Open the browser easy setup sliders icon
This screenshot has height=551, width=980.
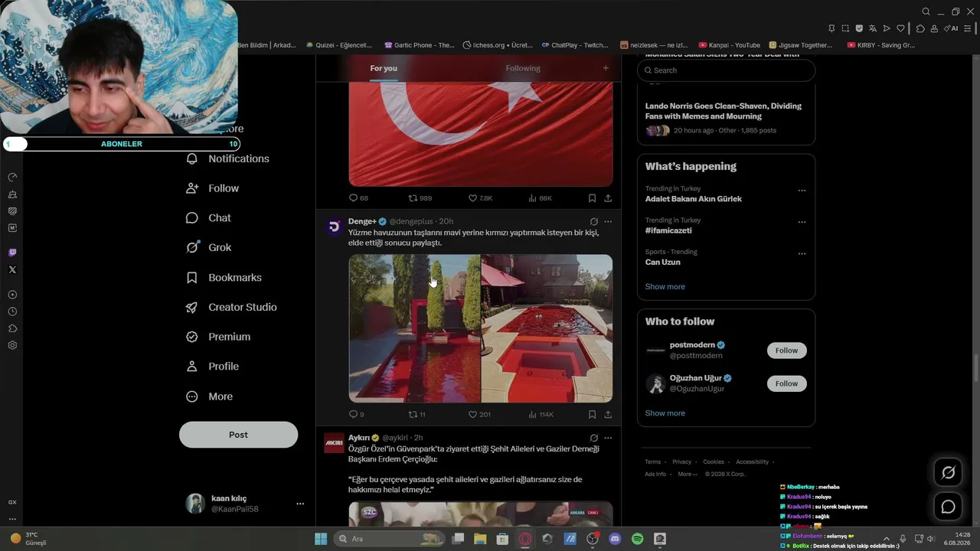[969, 28]
